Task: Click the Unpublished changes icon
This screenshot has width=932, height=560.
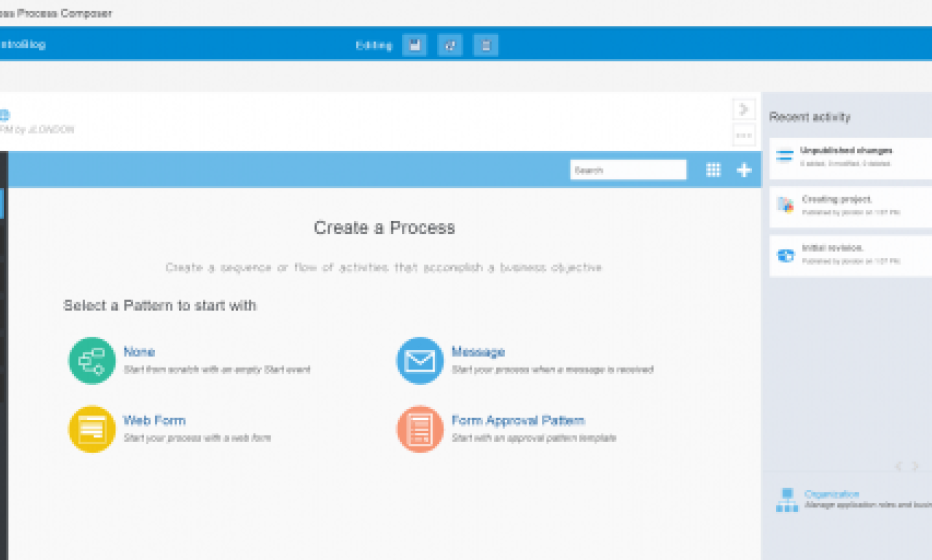Action: click(785, 156)
